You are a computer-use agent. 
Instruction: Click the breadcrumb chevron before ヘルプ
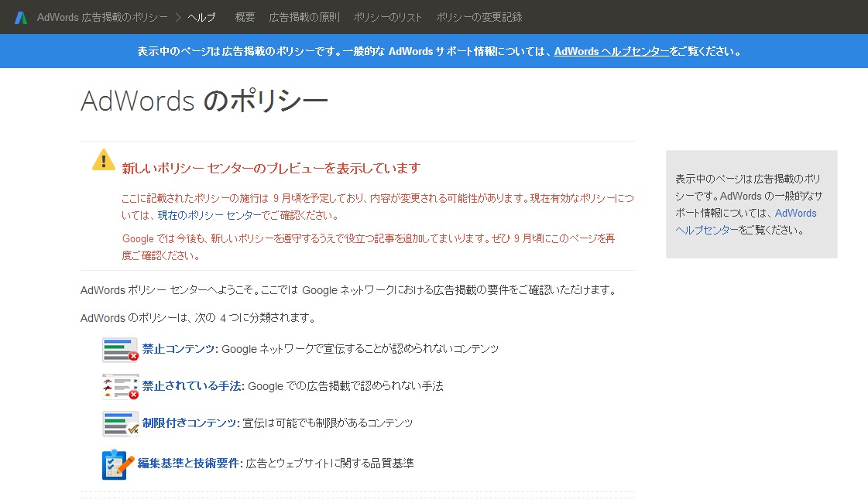177,18
